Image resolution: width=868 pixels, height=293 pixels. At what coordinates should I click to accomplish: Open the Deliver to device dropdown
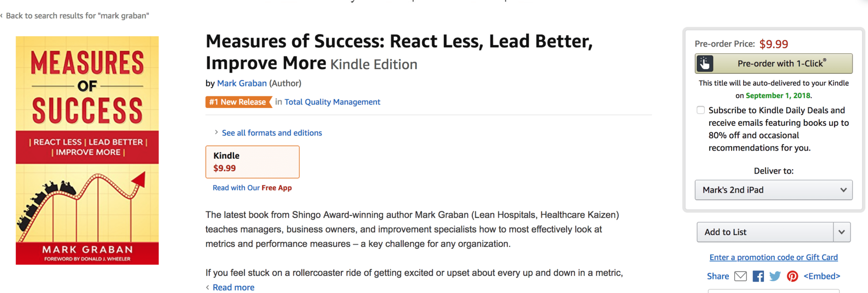pos(774,190)
